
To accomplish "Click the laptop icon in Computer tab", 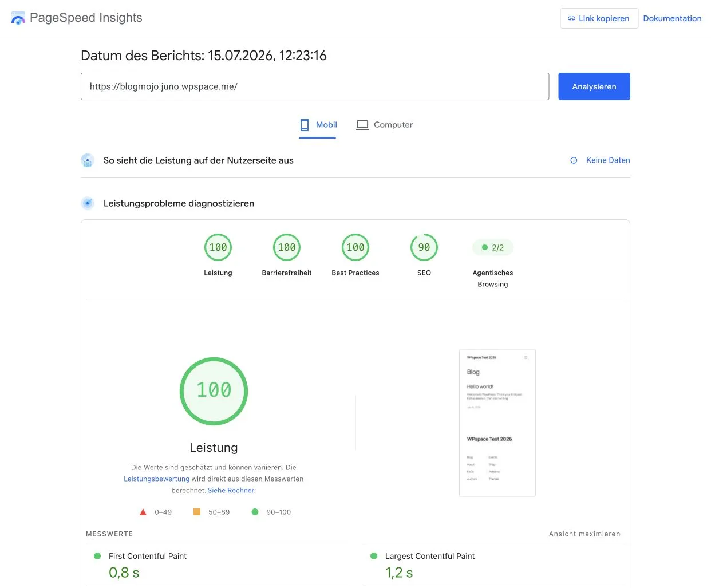I will (x=362, y=125).
